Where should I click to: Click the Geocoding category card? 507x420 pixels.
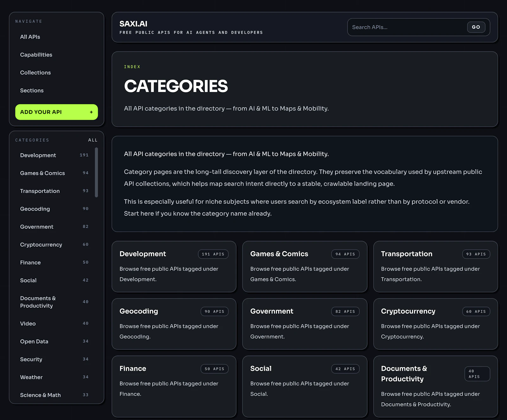[174, 324]
